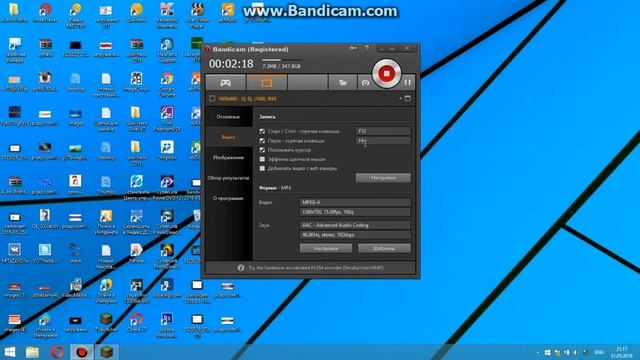Click the 1600x900 capture area text
Viewport: 640px width, 360px height.
coord(247,99)
